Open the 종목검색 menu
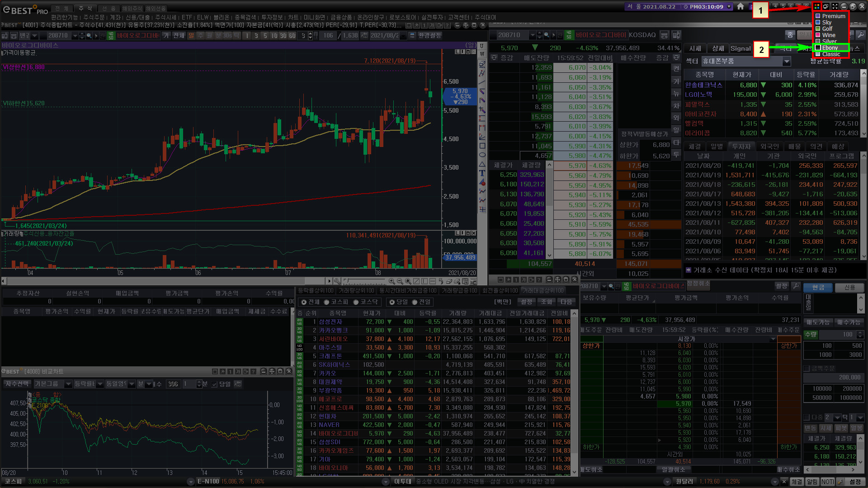The height and width of the screenshot is (488, 868). tap(245, 17)
